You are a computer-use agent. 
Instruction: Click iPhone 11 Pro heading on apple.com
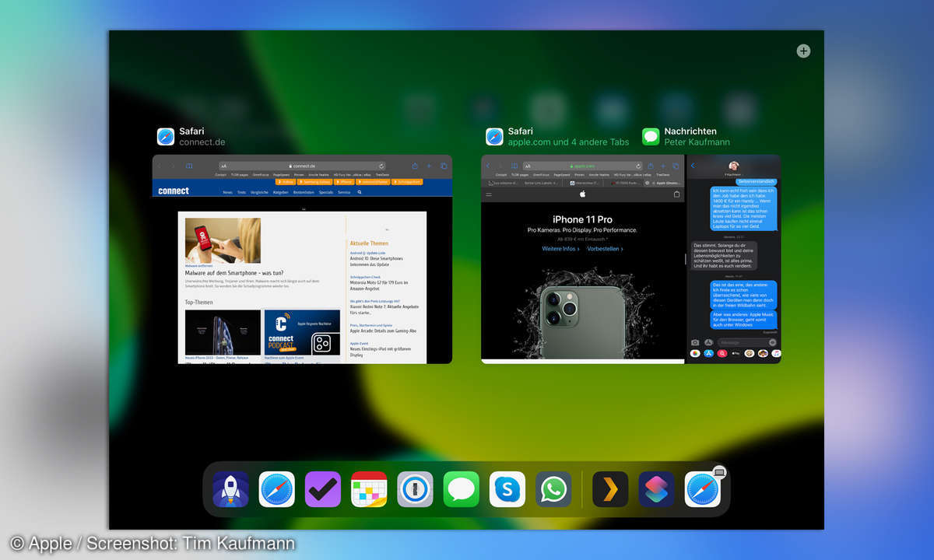tap(582, 219)
